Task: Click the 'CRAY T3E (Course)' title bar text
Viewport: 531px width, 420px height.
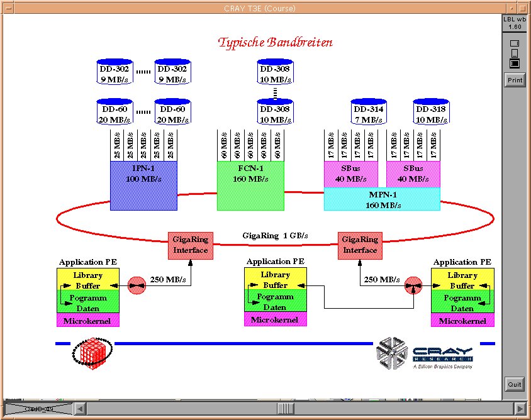Action: [x=260, y=8]
